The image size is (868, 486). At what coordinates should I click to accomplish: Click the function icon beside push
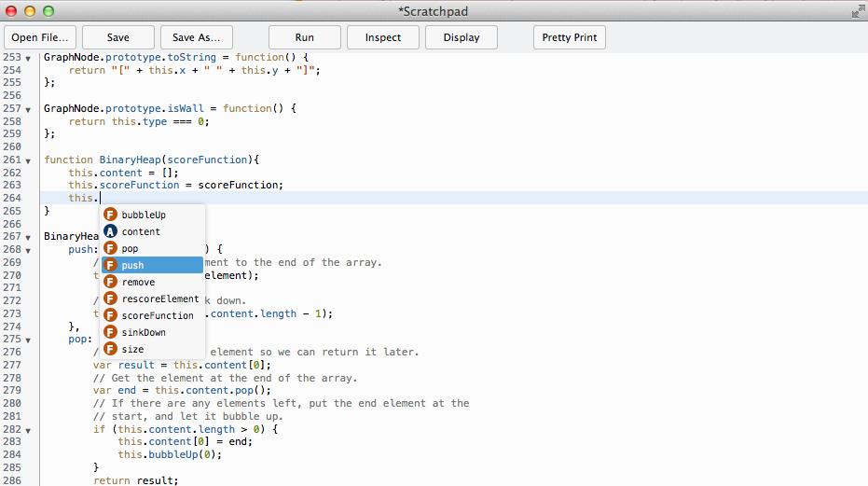pyautogui.click(x=111, y=265)
